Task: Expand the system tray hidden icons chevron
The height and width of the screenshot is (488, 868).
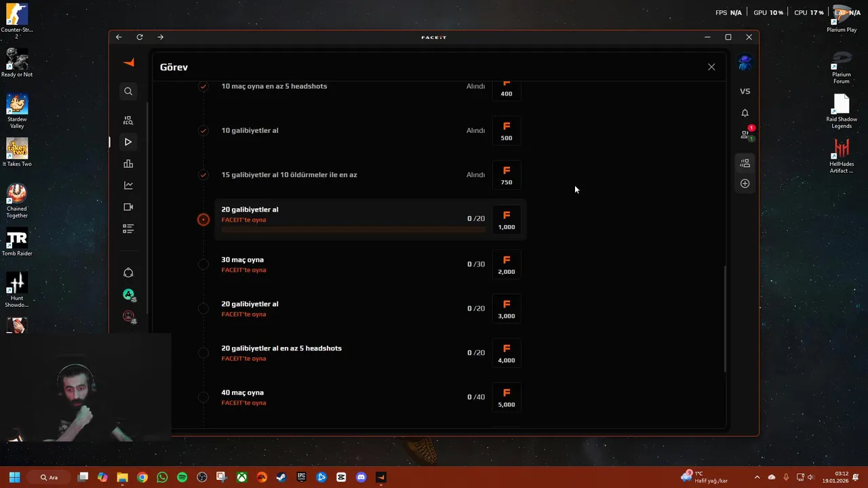Action: (757, 477)
